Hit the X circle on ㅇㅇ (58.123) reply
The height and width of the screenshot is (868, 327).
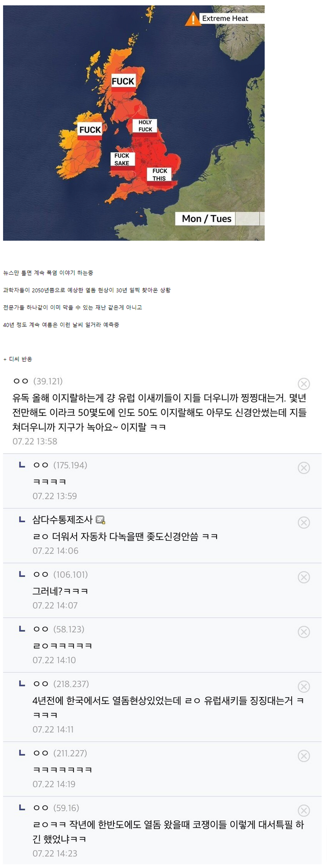point(303,632)
